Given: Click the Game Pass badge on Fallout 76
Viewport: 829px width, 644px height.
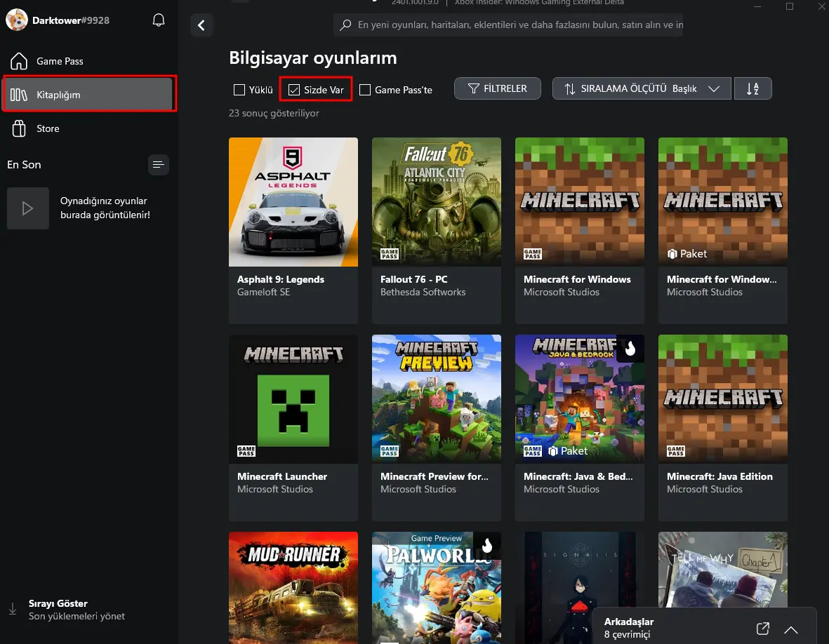Looking at the screenshot, I should (390, 254).
